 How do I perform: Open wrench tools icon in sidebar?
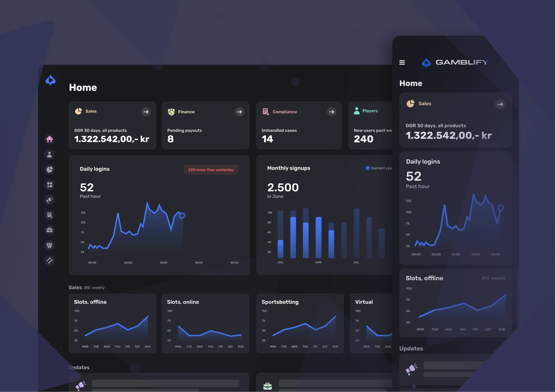click(x=49, y=260)
